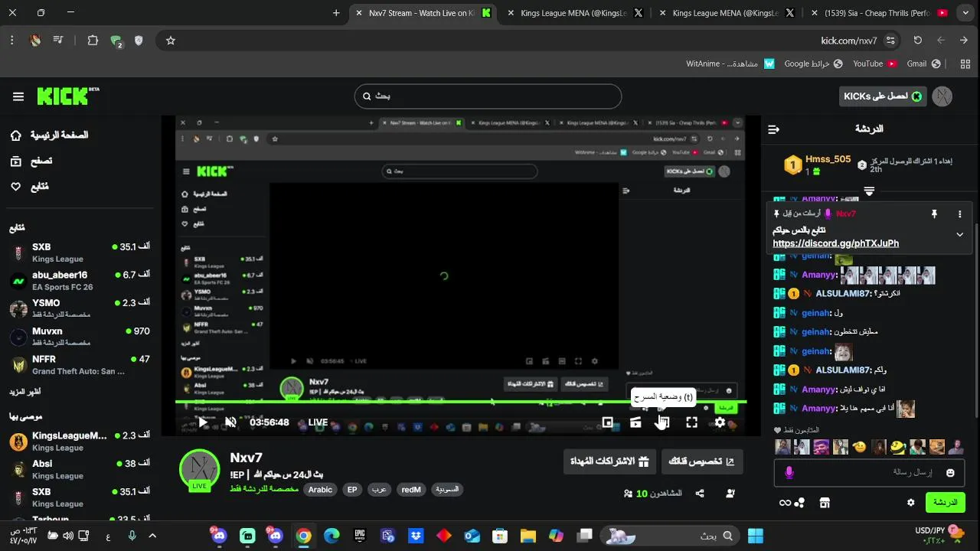980x551 pixels.
Task: Select the EP tag
Action: (352, 490)
